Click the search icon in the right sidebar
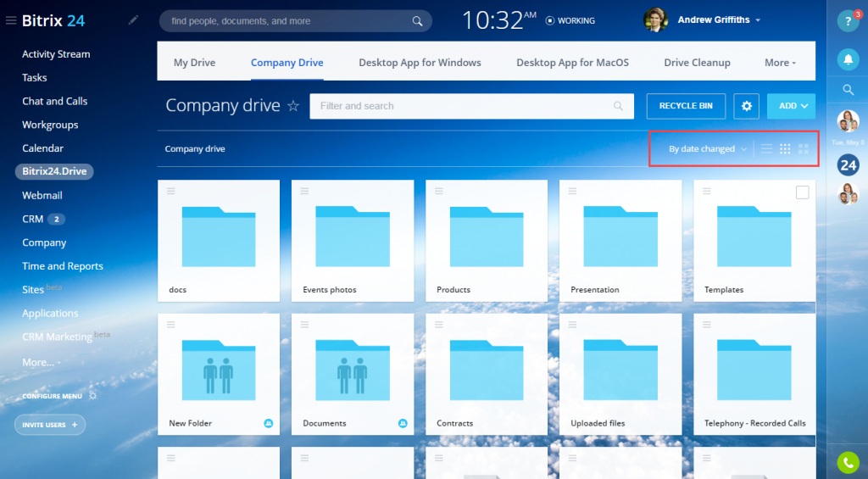The height and width of the screenshot is (479, 868). (848, 89)
